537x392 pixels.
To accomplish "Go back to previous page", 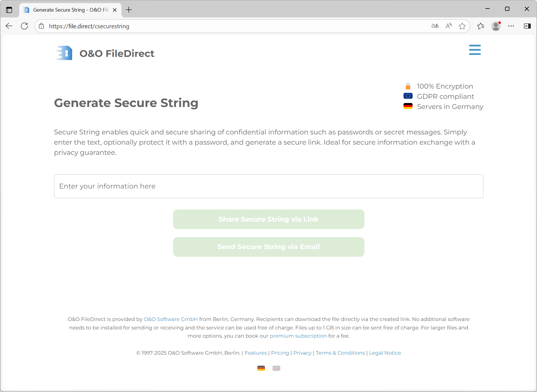I will (x=9, y=26).
